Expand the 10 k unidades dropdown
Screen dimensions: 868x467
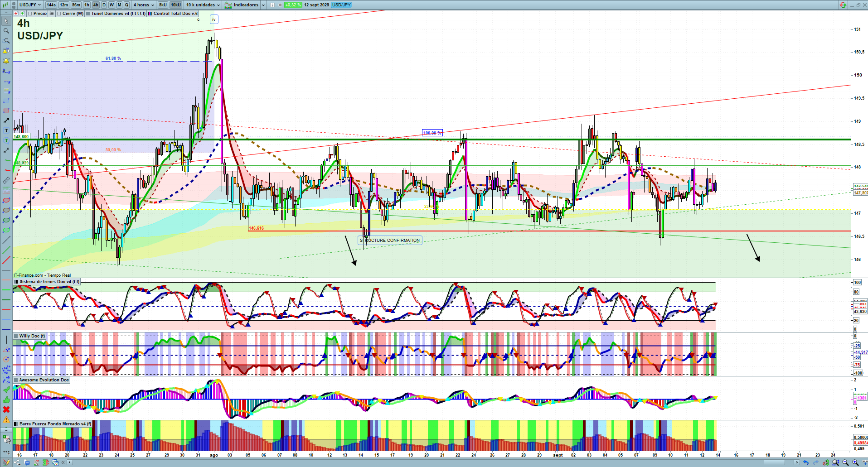click(x=203, y=5)
